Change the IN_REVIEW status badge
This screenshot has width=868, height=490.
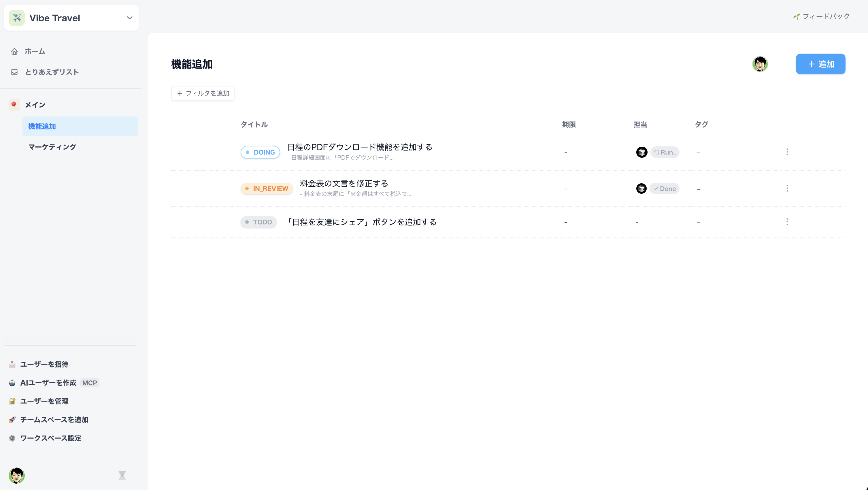(267, 189)
